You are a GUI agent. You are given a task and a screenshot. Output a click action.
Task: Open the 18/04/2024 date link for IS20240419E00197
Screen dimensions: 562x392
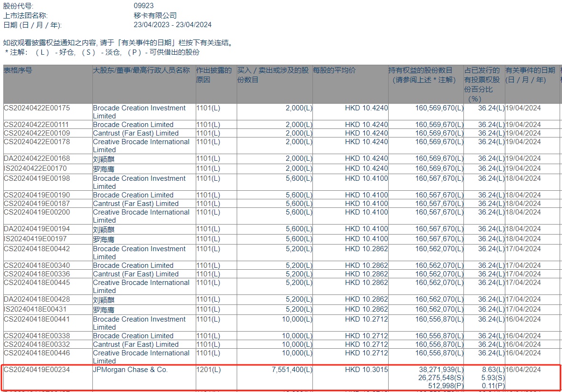(523, 239)
